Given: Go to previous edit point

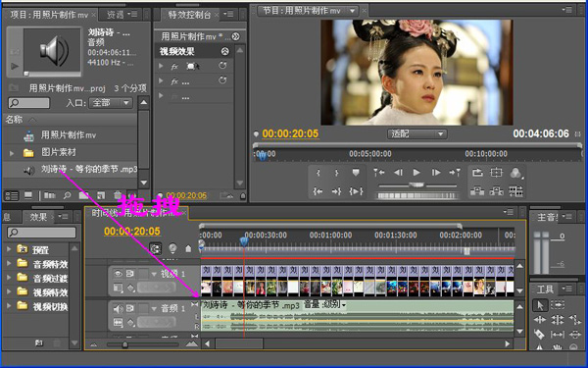Looking at the screenshot, I should pos(378,173).
